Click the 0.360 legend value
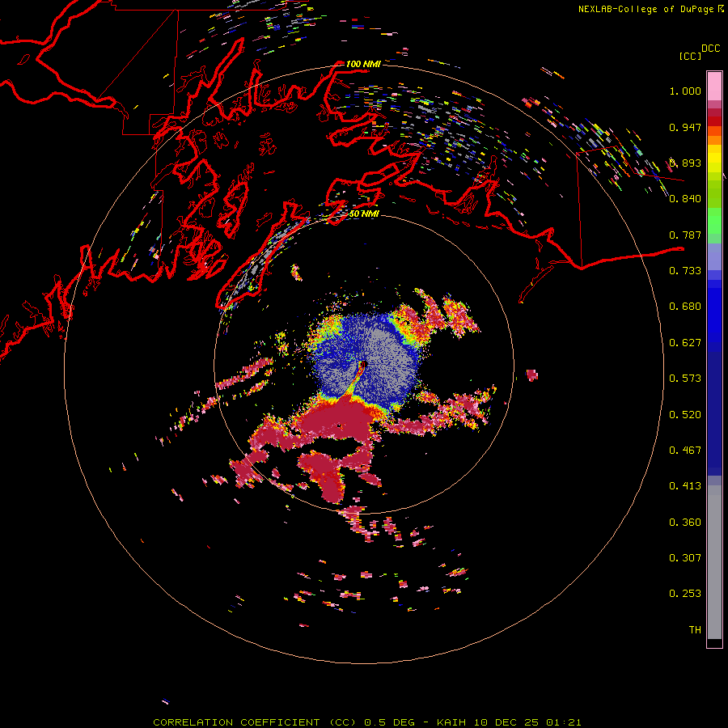Image resolution: width=728 pixels, height=728 pixels. point(685,523)
